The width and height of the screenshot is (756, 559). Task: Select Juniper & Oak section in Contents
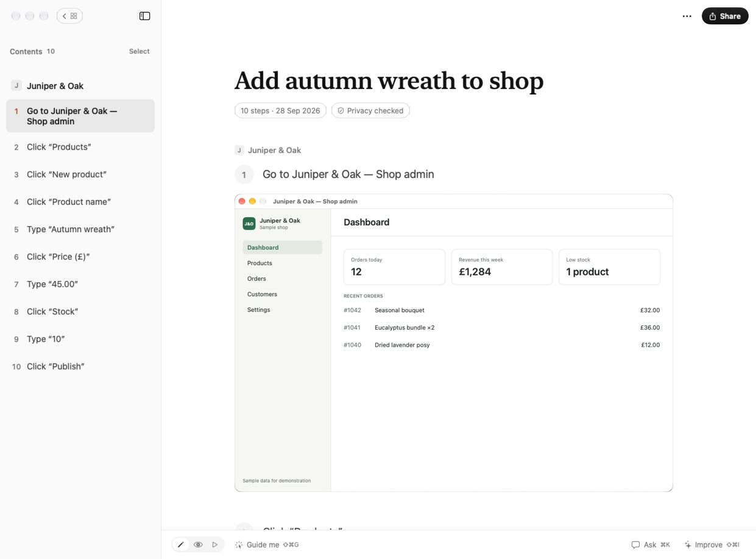point(80,86)
